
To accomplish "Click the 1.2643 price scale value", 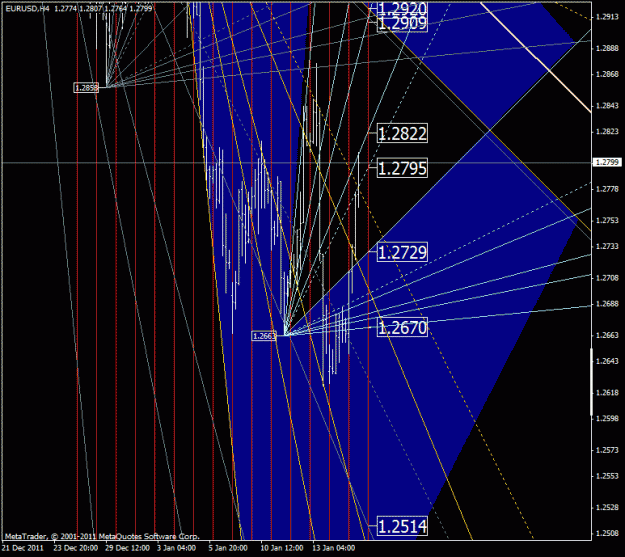I will tap(607, 361).
